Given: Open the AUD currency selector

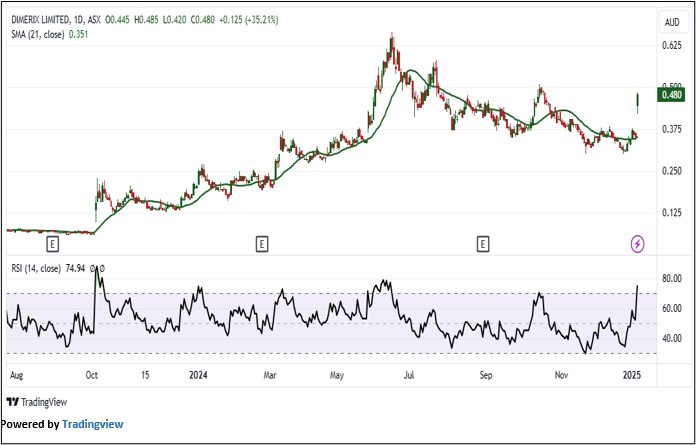Looking at the screenshot, I should pos(672,22).
